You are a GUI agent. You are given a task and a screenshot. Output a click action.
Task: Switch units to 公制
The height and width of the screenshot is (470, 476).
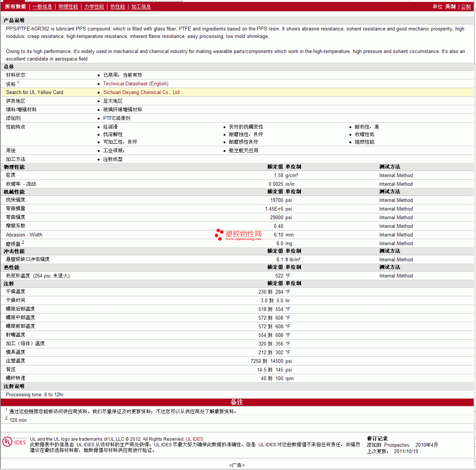pyautogui.click(x=466, y=7)
